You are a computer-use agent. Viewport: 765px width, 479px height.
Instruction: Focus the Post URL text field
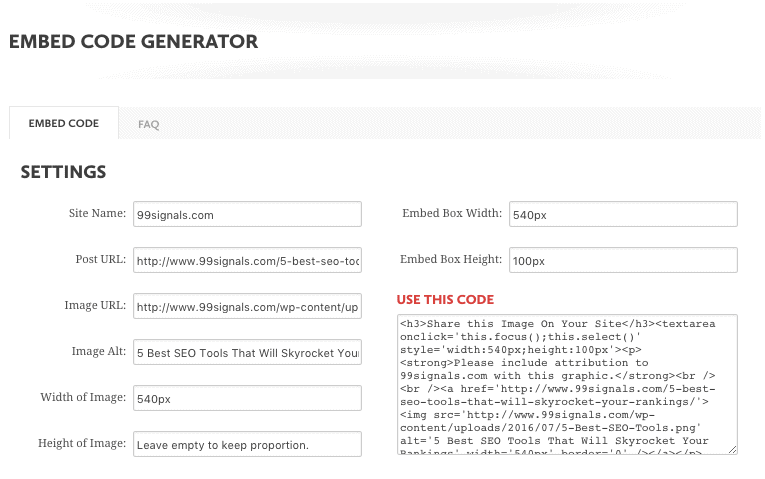247,260
